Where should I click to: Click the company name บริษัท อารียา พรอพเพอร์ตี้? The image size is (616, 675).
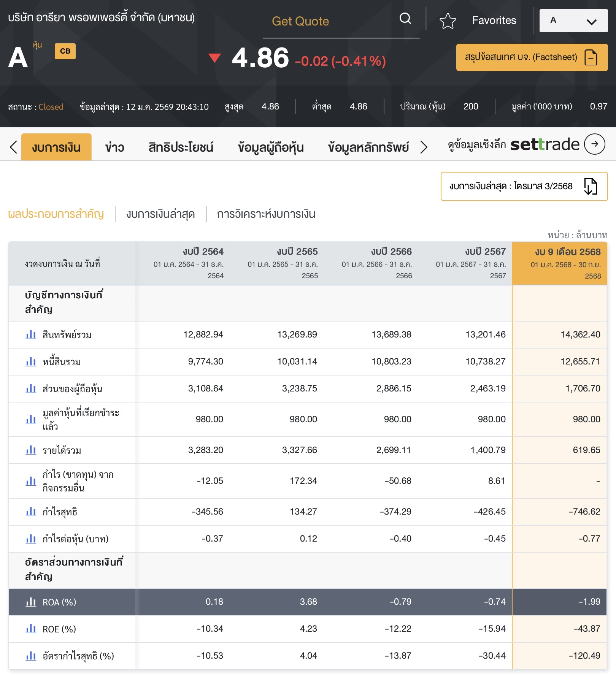pyautogui.click(x=101, y=17)
